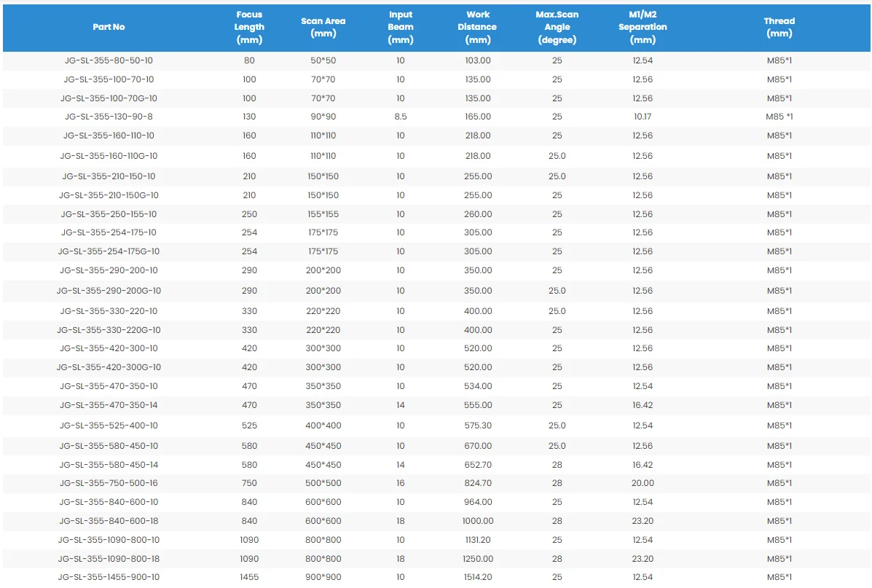Click the Focus Length (mm) column header

249,27
